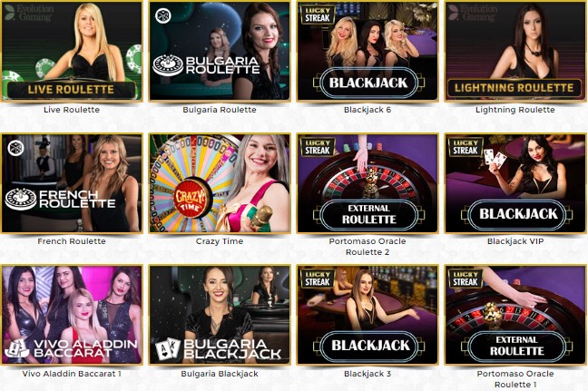
Task: Click the dice icon on French Roulette
Action: pos(15,148)
